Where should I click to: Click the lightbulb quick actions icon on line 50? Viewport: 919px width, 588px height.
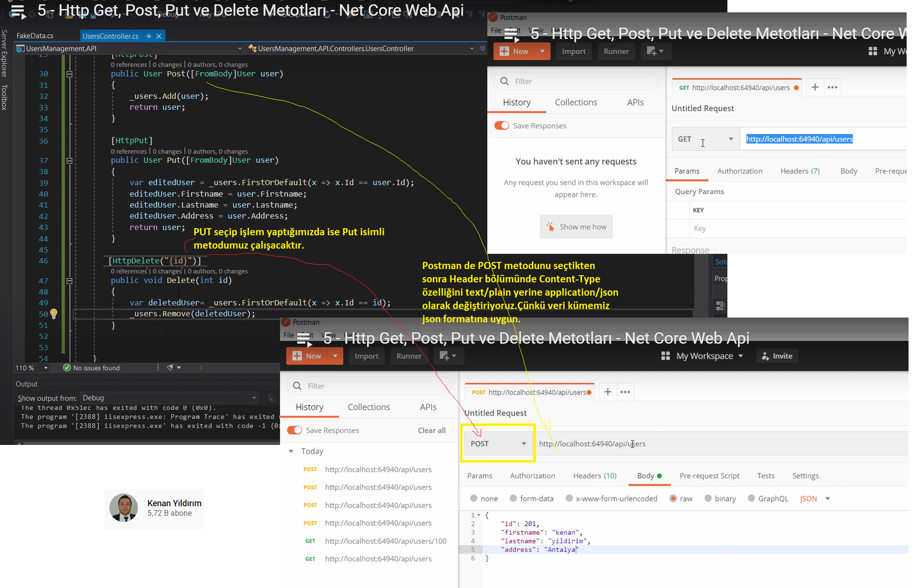pyautogui.click(x=54, y=313)
